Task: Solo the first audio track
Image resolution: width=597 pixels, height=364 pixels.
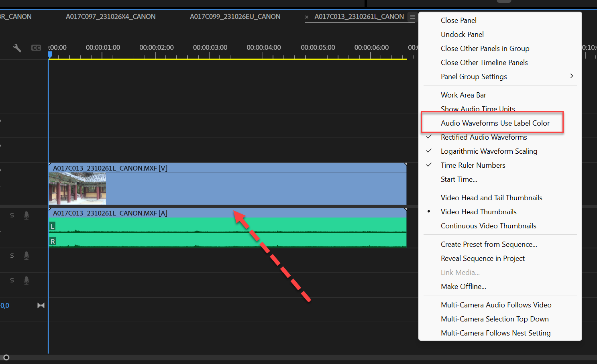Action: click(12, 215)
